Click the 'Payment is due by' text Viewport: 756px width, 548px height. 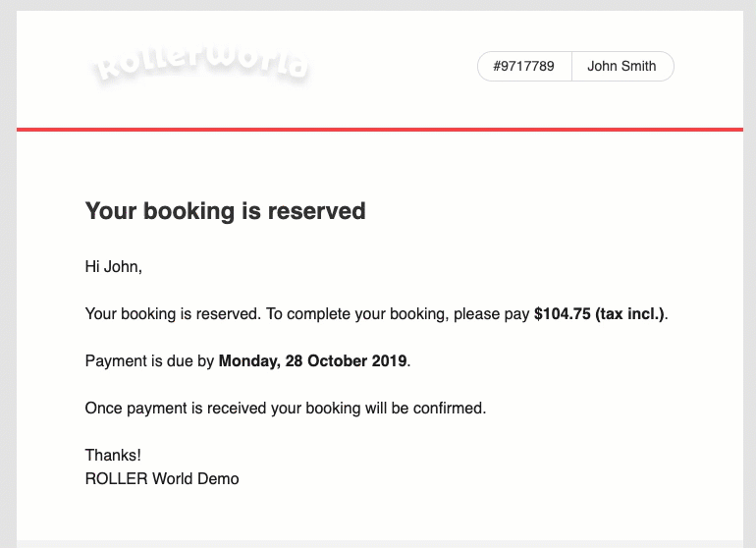pos(149,360)
